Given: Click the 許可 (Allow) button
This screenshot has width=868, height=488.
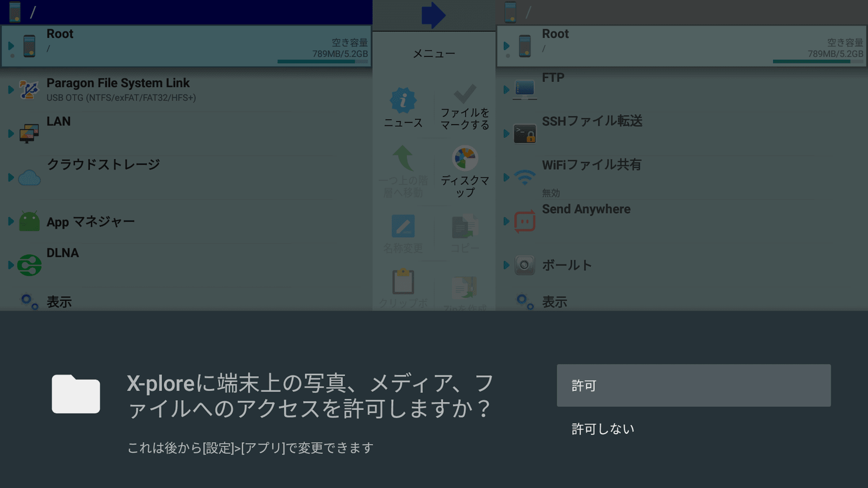Looking at the screenshot, I should click(693, 386).
